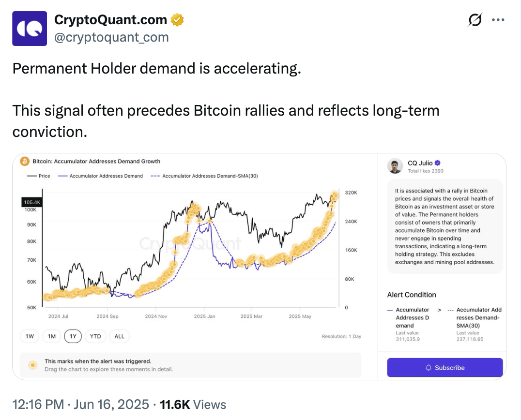Image resolution: width=521 pixels, height=420 pixels.
Task: Click CQ Julio's blue verified badge
Action: (438, 163)
